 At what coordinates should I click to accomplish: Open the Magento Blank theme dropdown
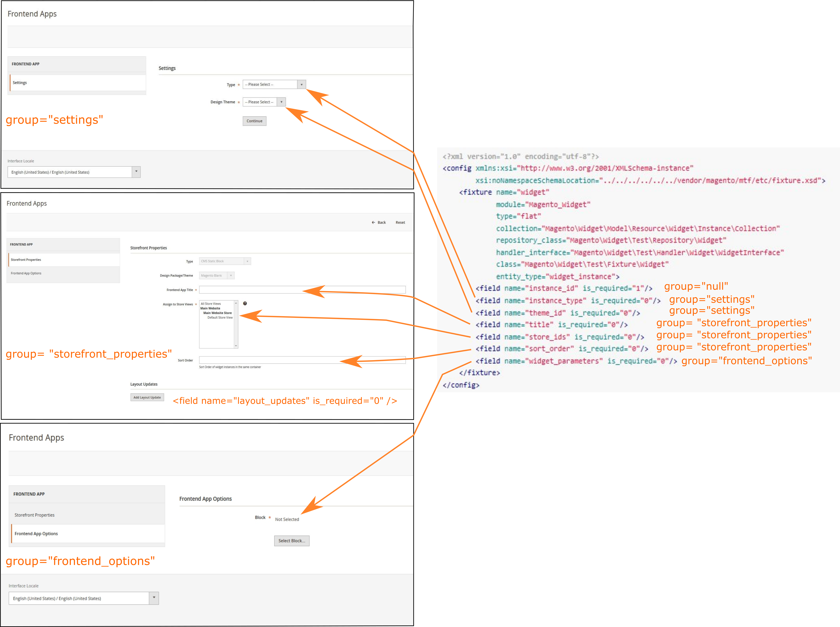[217, 276]
